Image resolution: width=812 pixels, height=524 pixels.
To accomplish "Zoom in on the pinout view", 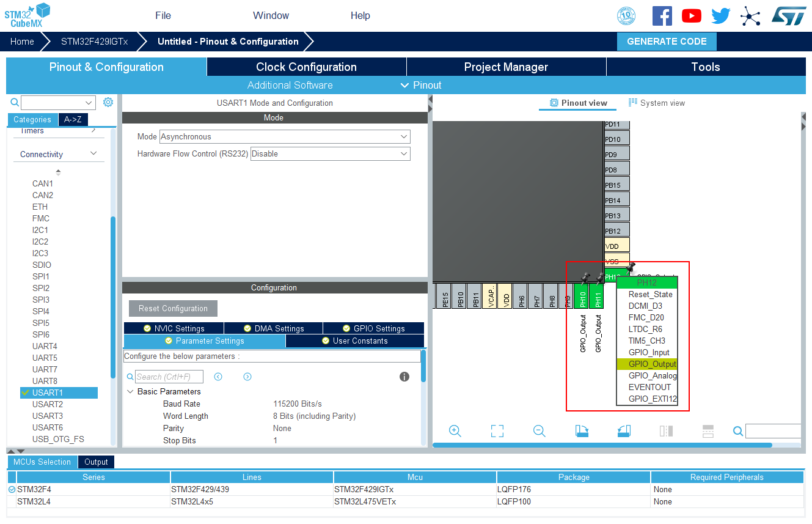I will tap(455, 431).
